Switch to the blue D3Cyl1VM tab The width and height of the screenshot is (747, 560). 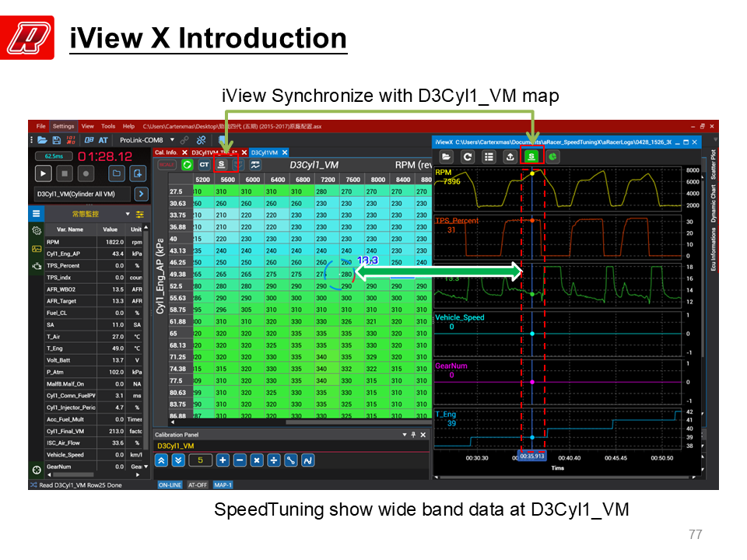tap(265, 152)
